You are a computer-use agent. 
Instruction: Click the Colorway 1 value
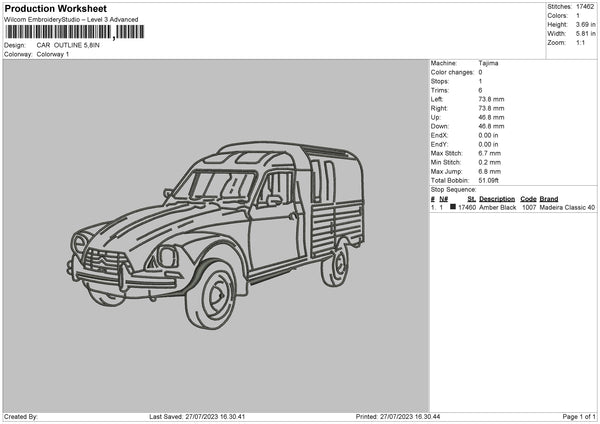pyautogui.click(x=54, y=54)
